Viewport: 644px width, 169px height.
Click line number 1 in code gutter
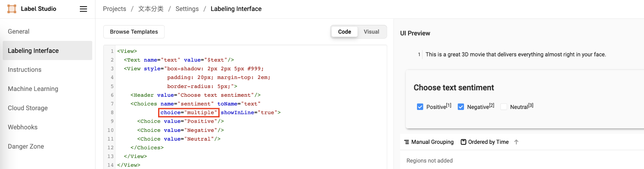tap(112, 51)
